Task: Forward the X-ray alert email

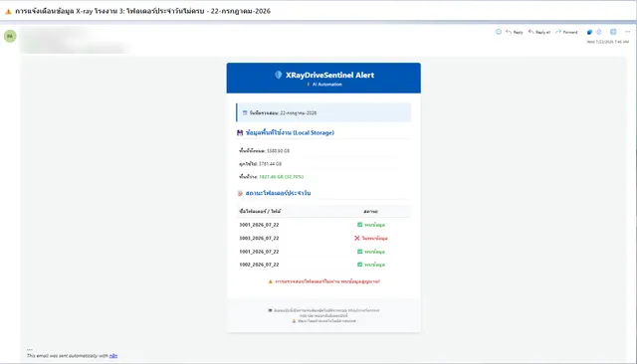Action: 566,32
